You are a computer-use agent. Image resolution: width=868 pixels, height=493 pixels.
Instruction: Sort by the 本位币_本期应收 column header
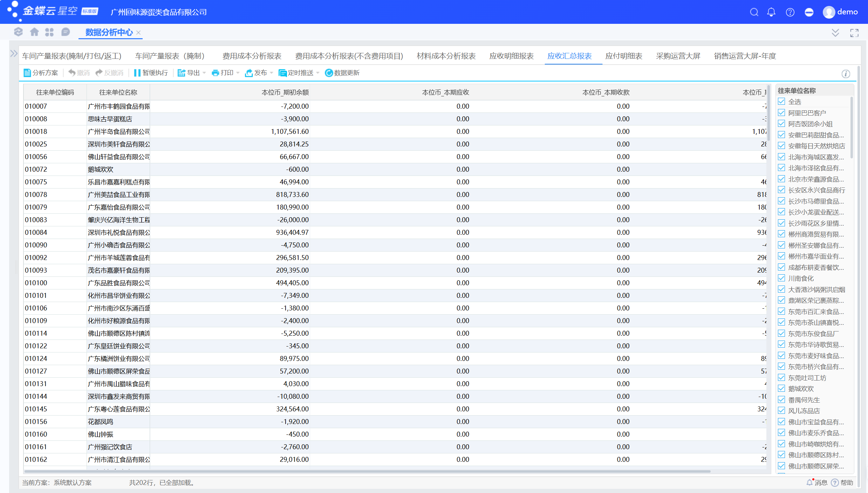click(390, 93)
